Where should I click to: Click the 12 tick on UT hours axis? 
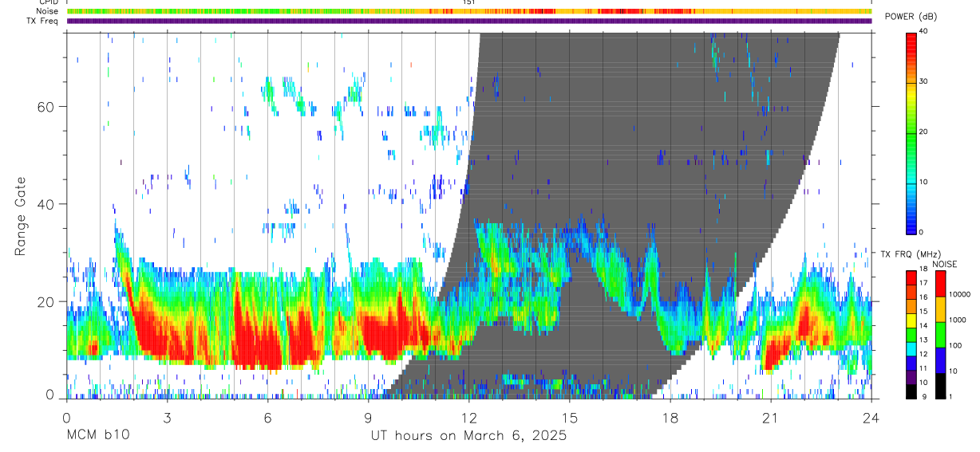468,417
